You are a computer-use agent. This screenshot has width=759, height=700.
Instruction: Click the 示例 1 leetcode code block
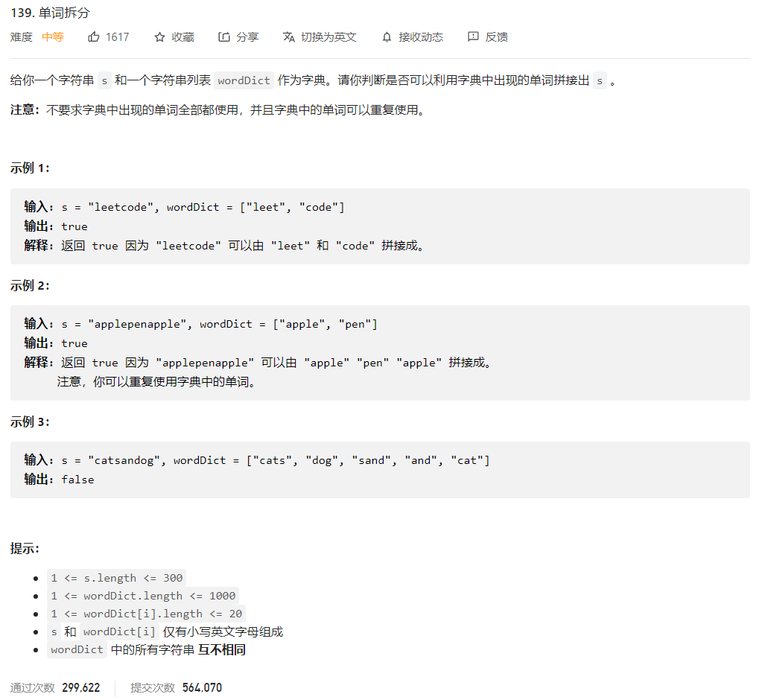click(x=380, y=226)
